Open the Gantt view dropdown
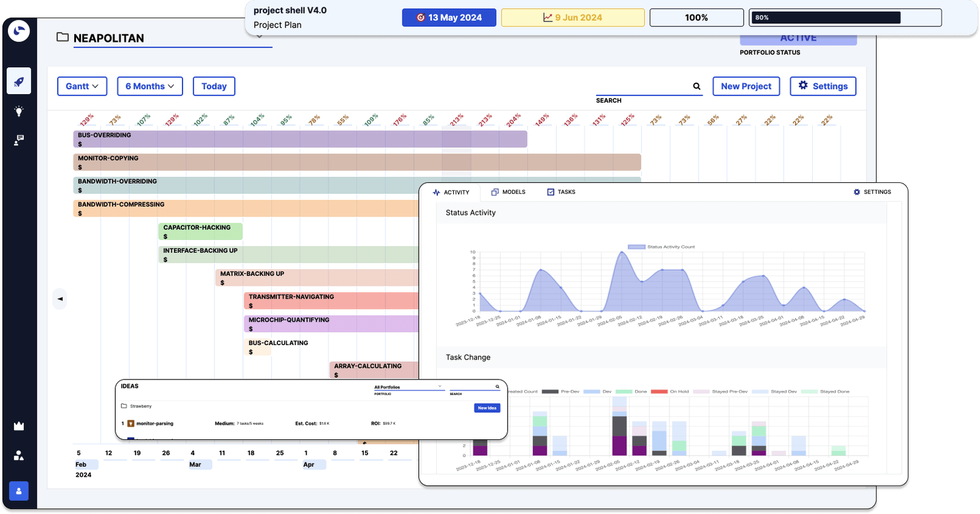This screenshot has height=514, width=980. click(x=82, y=86)
